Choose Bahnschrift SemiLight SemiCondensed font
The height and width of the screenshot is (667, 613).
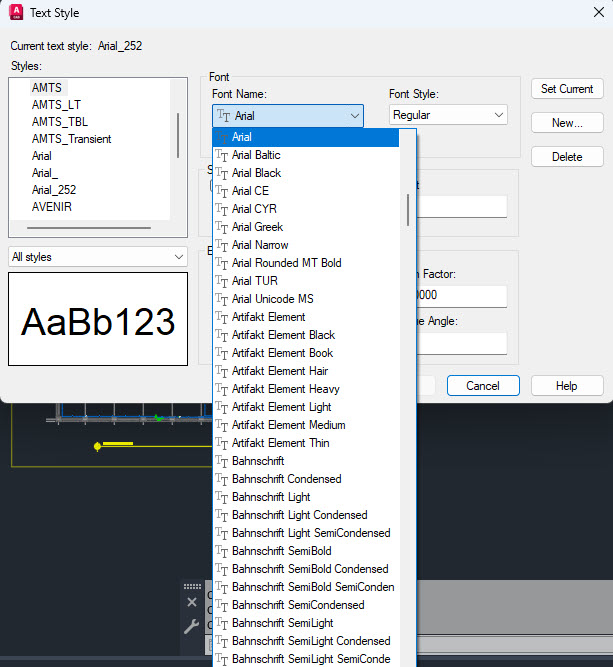306,659
